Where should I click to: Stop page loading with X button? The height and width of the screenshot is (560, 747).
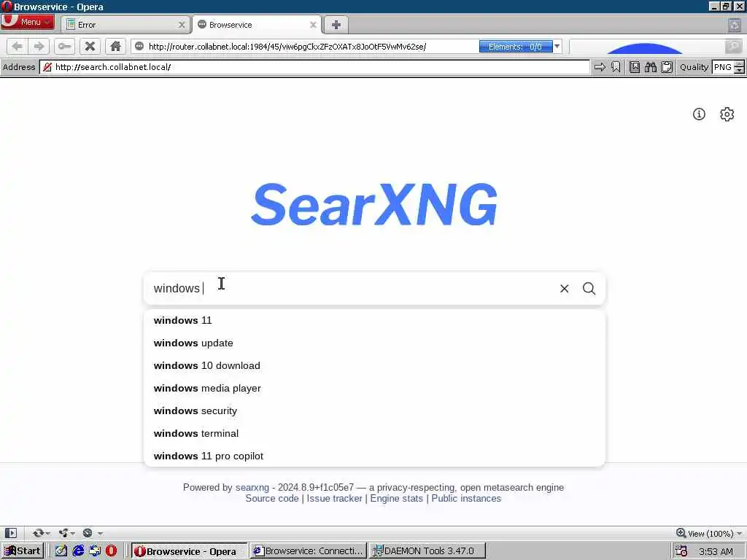coord(90,46)
